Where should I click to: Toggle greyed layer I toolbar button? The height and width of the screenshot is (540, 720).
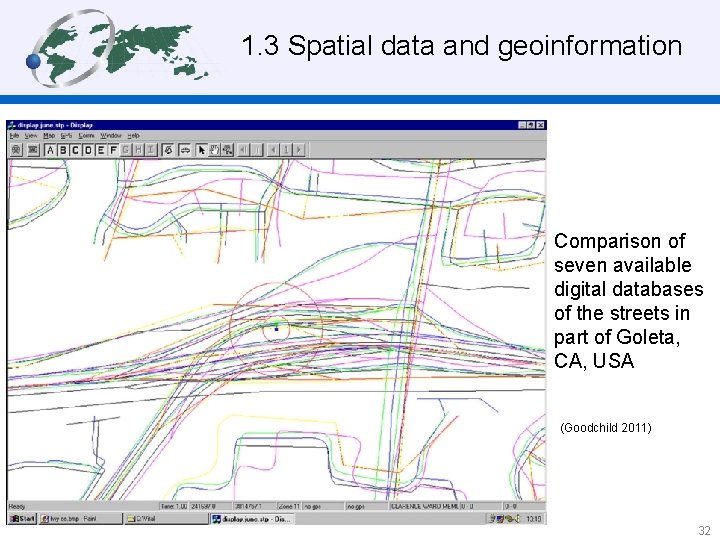tap(150, 150)
